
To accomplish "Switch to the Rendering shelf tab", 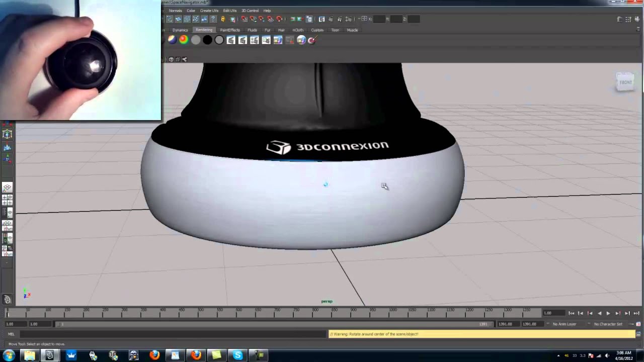I will coord(204,30).
